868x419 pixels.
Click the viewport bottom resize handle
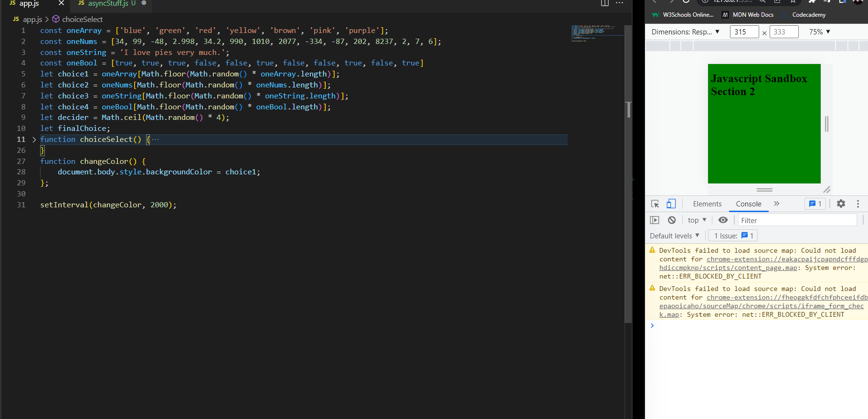764,190
